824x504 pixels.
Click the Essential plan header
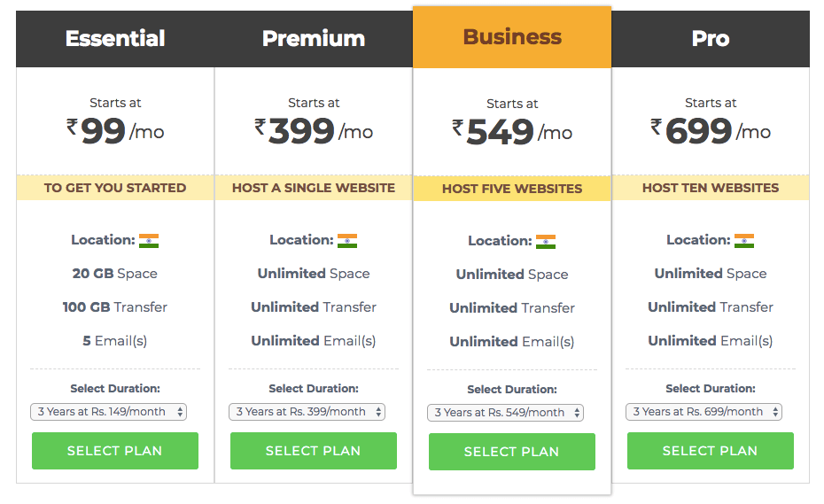115,39
